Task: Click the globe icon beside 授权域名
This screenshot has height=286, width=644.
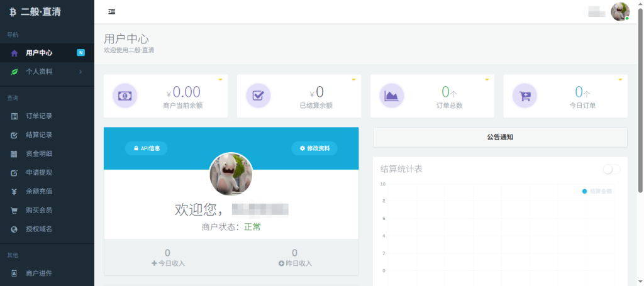Action: 14,229
